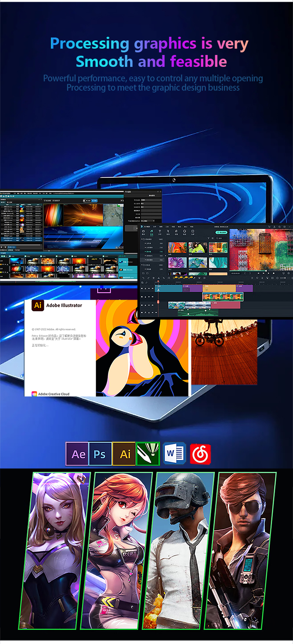Open the shopping cart icon in editor
The width and height of the screenshot is (293, 644).
(269, 227)
